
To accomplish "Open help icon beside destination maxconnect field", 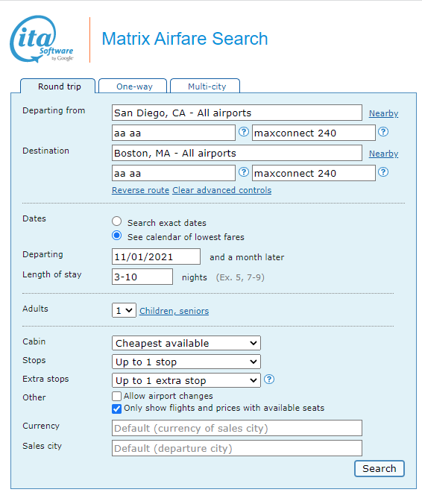I will [x=383, y=172].
